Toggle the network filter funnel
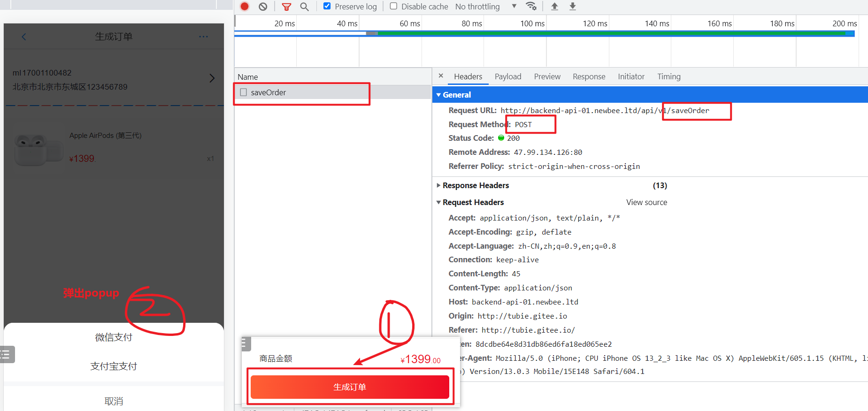The image size is (868, 411). tap(286, 7)
